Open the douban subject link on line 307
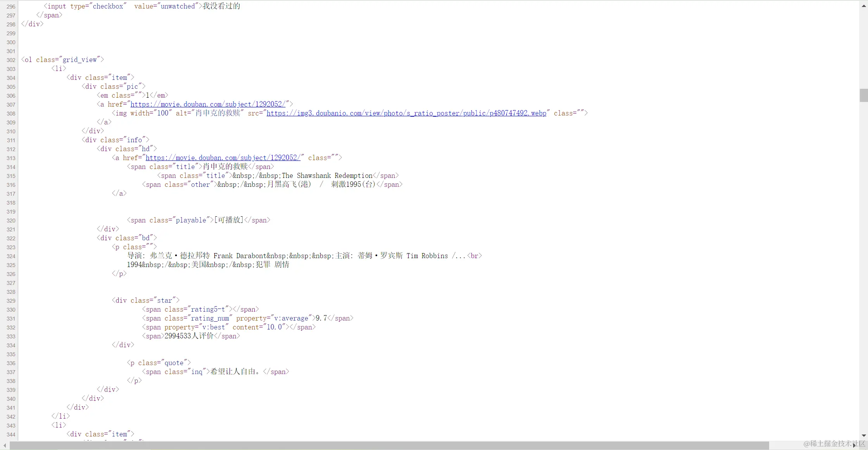Viewport: 868px width, 450px height. tap(208, 104)
